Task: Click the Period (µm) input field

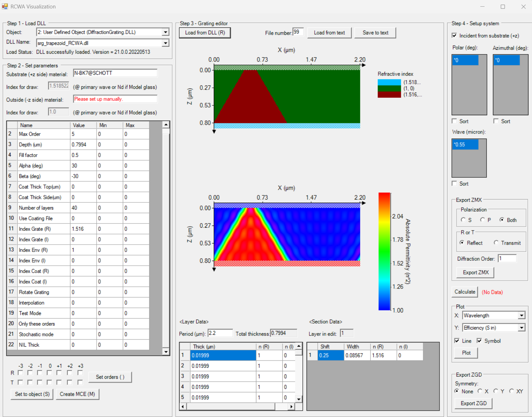Action: click(220, 333)
